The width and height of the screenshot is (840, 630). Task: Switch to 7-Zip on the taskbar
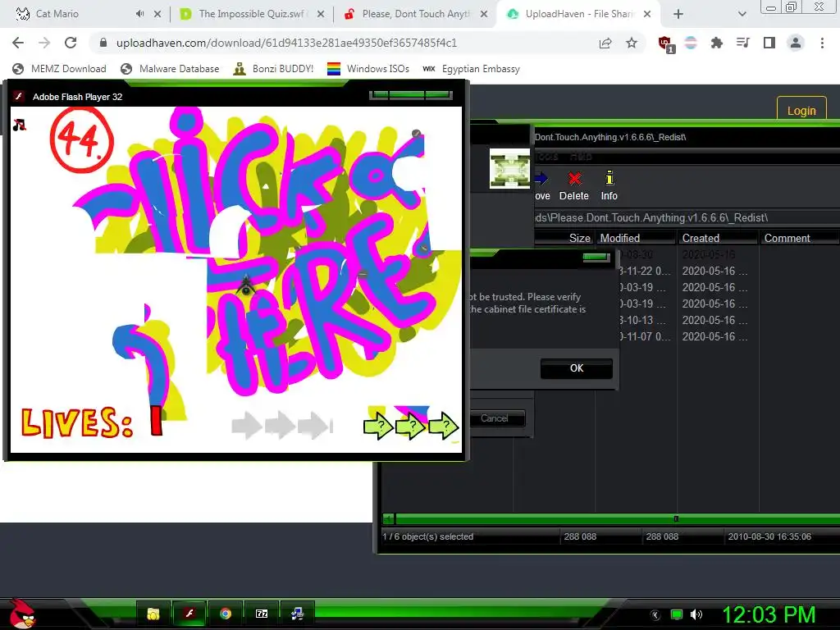pos(262,614)
